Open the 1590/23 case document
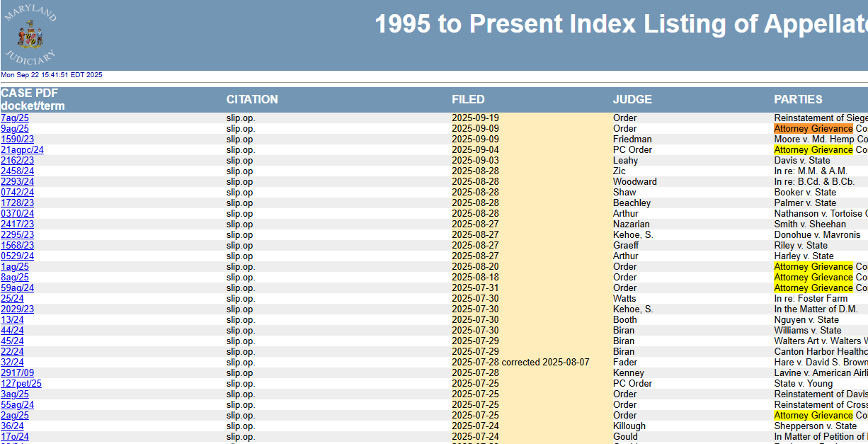This screenshot has height=444, width=868. coord(17,140)
